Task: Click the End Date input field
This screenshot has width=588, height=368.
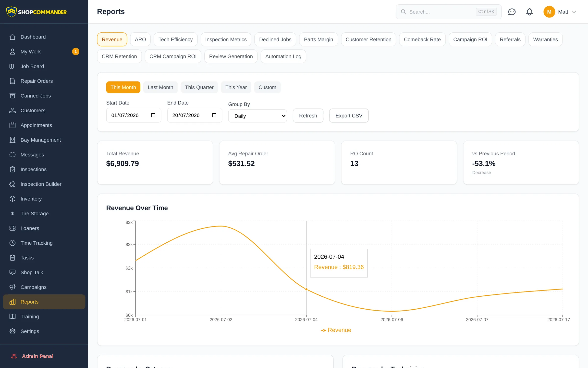Action: (195, 115)
